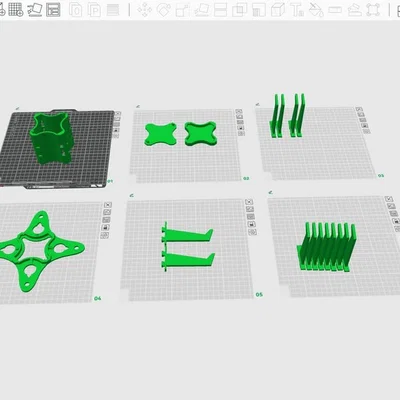Select the Scale tool in toolbar
400x400 pixels.
(182, 10)
